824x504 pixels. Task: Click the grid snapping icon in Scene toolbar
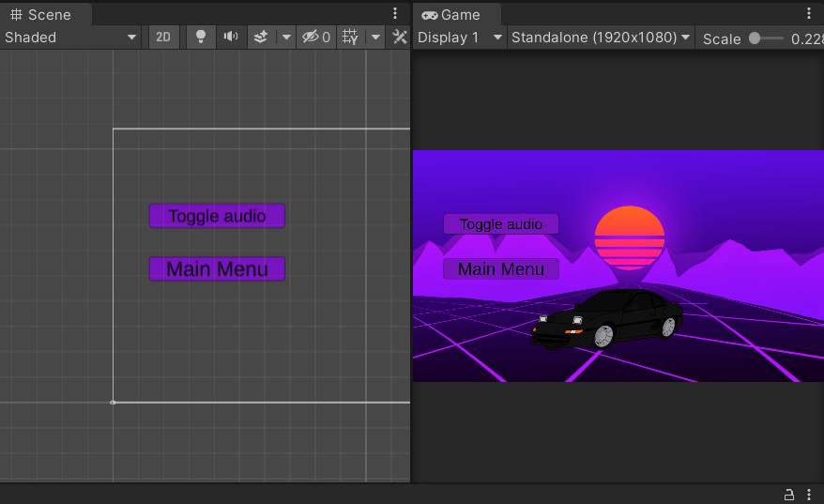click(x=350, y=38)
